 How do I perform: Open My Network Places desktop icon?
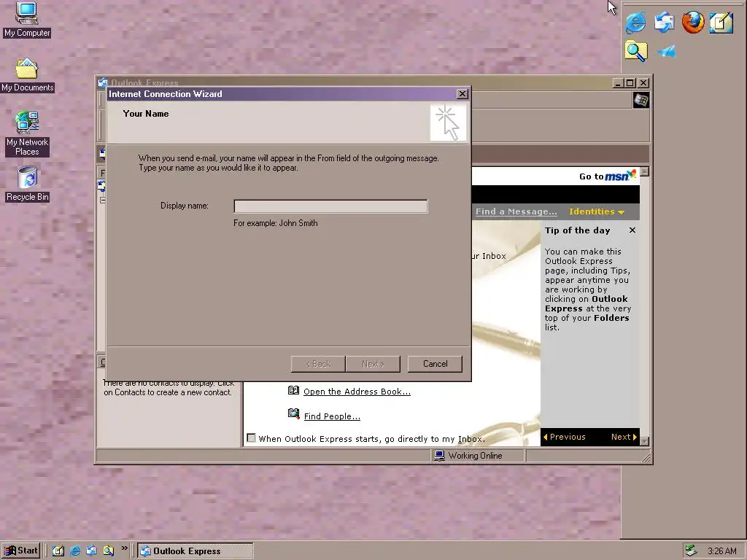27,134
